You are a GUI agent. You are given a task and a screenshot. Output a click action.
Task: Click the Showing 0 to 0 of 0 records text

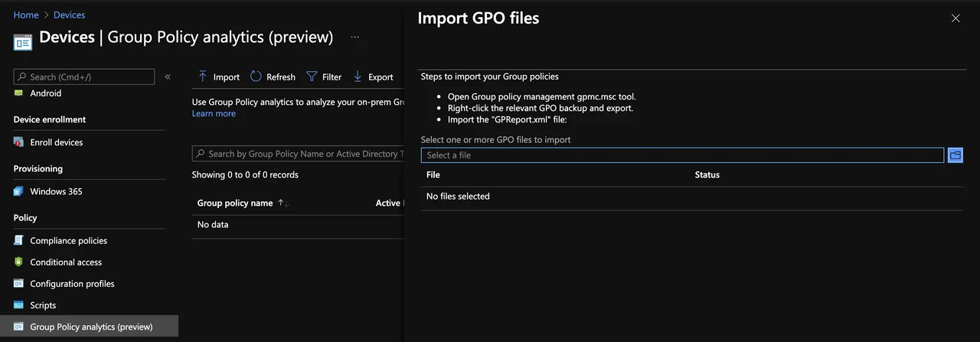tap(245, 174)
